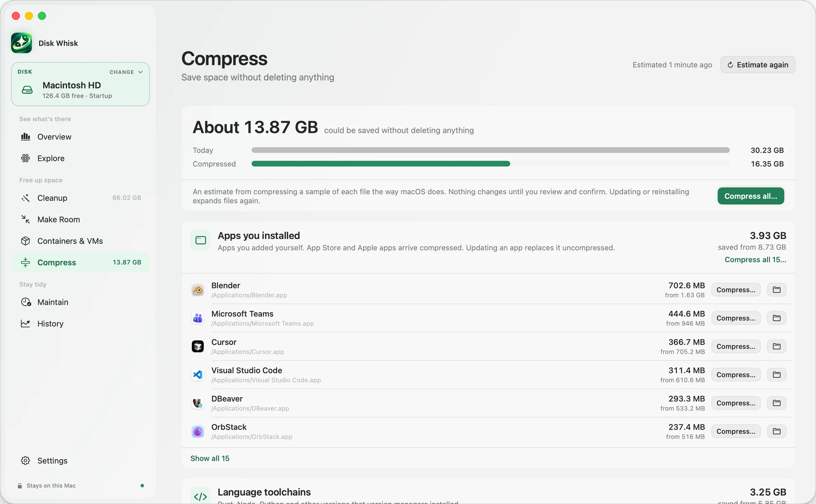Click the green status dot in sidebar footer
The width and height of the screenshot is (816, 504).
142,486
